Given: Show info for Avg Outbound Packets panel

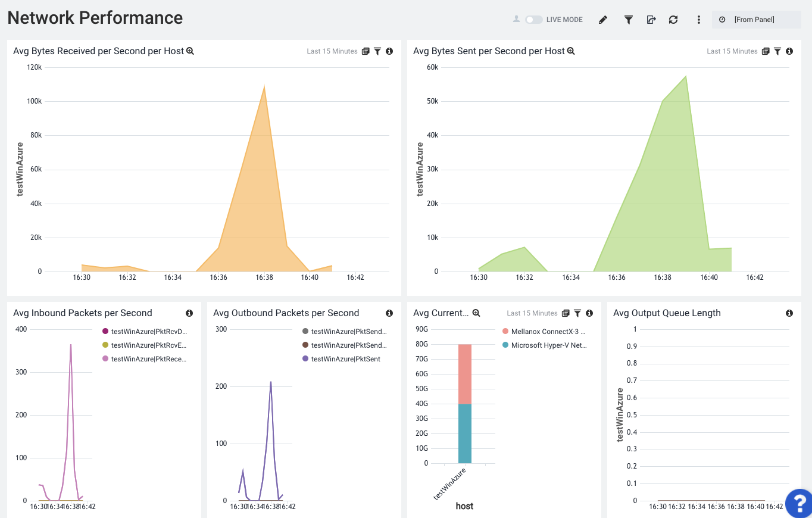Looking at the screenshot, I should [389, 313].
